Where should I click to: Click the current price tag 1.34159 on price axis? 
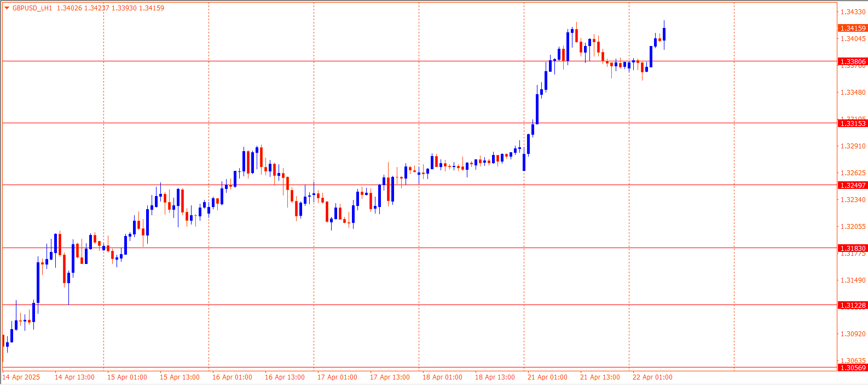[853, 28]
